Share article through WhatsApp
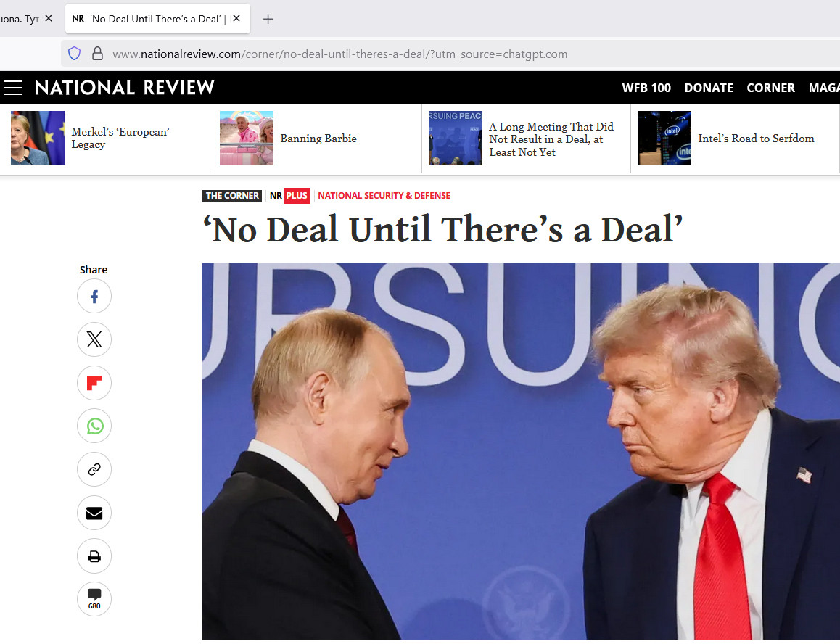Viewport: 840px width, 644px height. (94, 426)
